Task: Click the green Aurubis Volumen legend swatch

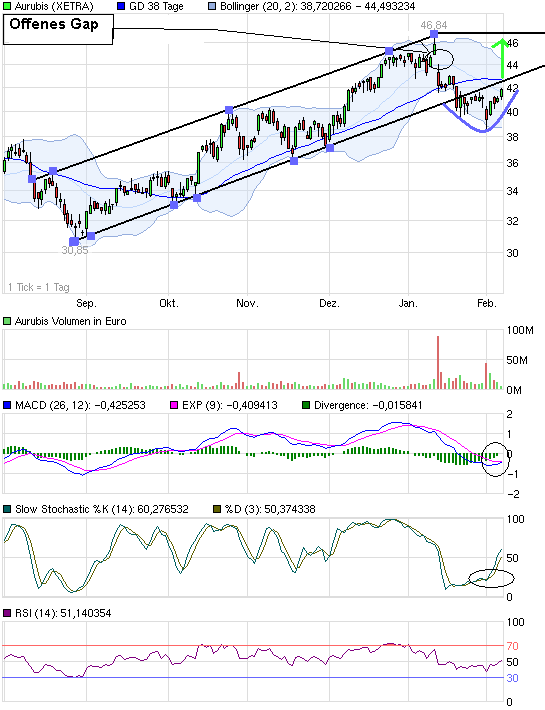Action: [x=7, y=321]
